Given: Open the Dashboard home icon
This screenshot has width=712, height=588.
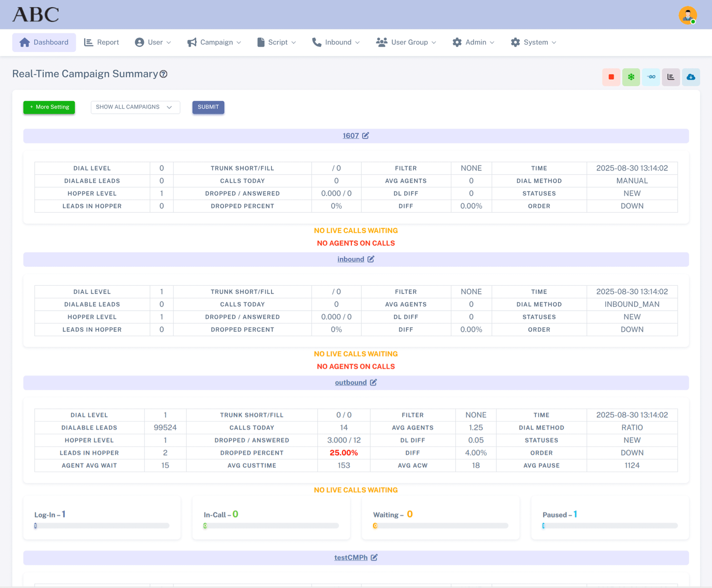Looking at the screenshot, I should [24, 42].
